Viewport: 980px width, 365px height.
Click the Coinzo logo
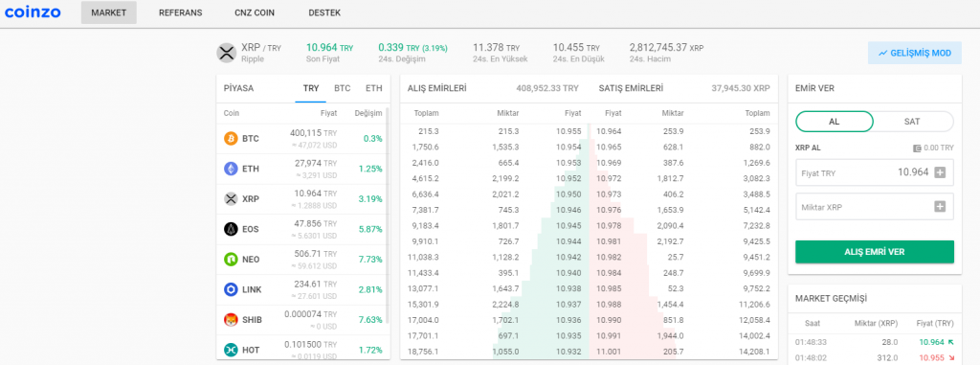33,11
